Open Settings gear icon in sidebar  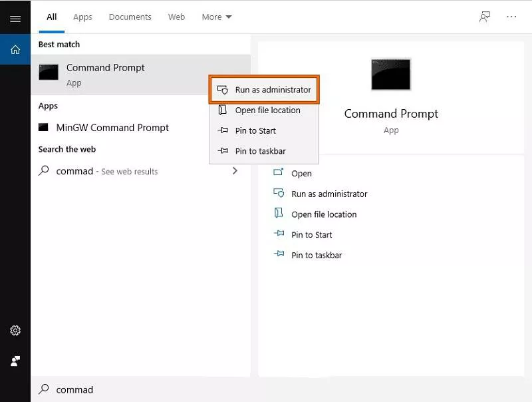(x=15, y=331)
